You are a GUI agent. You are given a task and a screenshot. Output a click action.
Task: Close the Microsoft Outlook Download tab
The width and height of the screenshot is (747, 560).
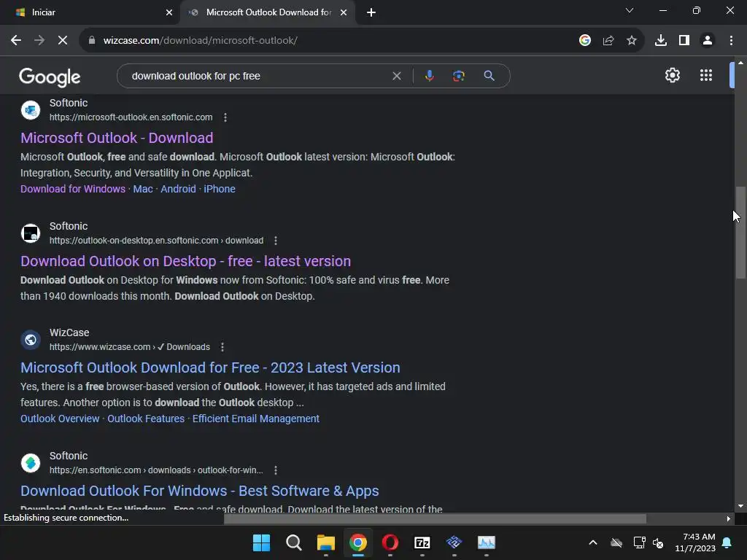[344, 12]
